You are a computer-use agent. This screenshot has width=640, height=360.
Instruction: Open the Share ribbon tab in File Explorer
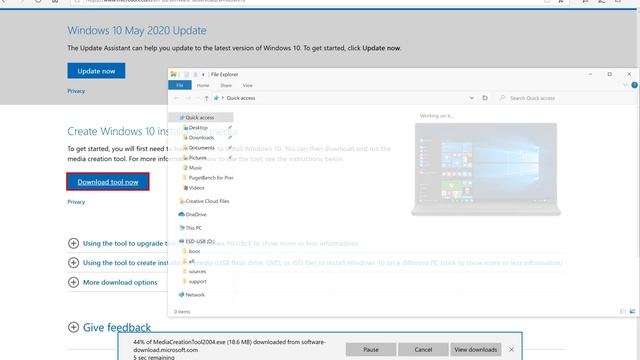(x=226, y=85)
